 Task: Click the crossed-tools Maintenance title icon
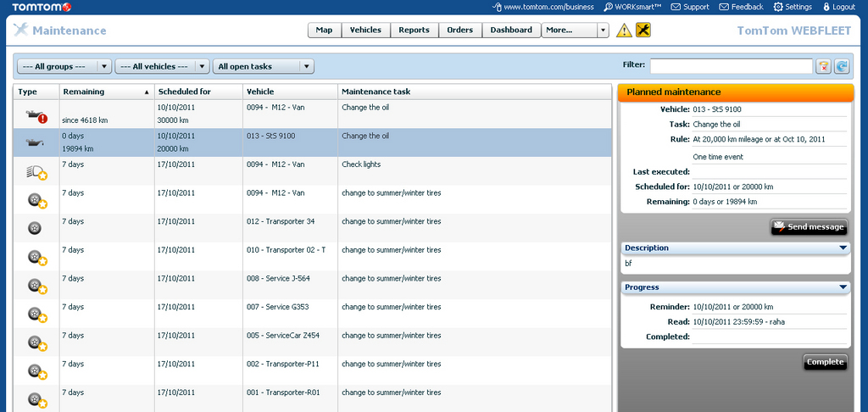coord(20,30)
